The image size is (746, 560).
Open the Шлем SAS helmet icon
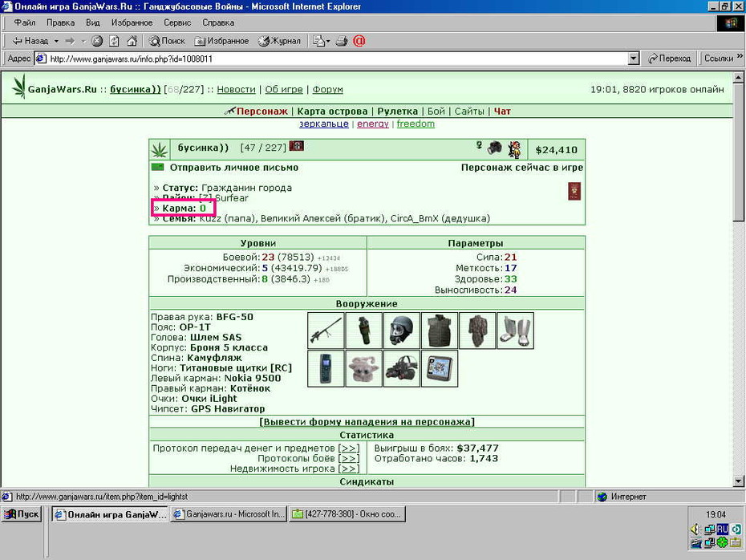pyautogui.click(x=402, y=331)
